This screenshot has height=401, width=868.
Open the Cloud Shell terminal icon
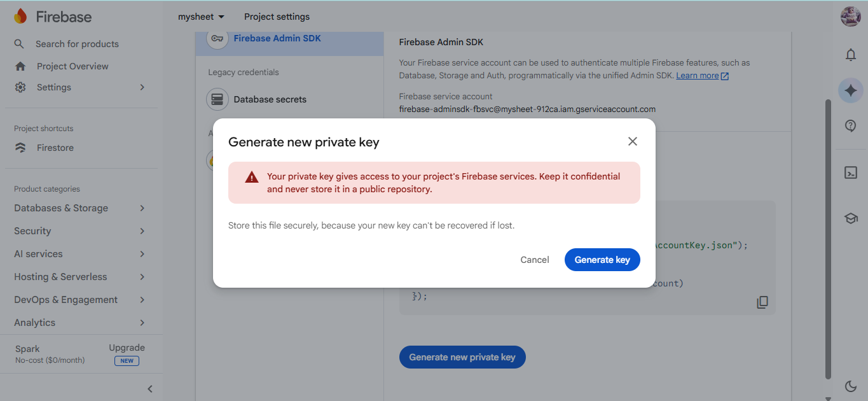pyautogui.click(x=850, y=172)
